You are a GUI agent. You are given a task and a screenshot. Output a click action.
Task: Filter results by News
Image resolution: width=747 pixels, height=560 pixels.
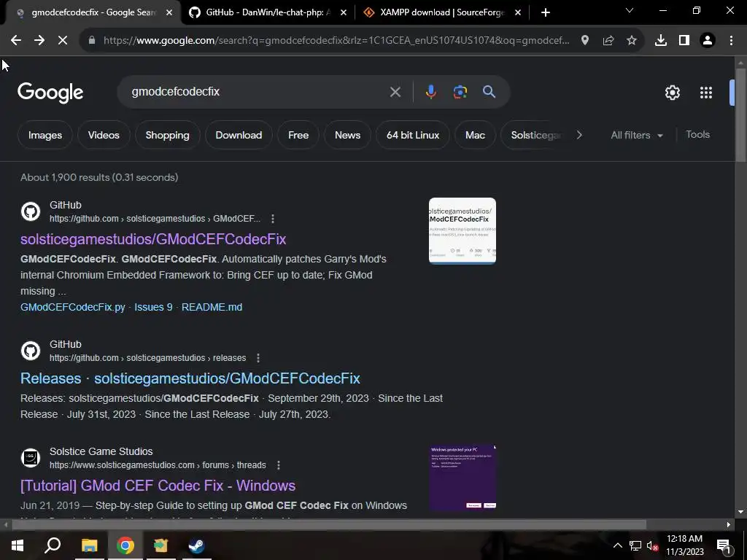point(347,135)
